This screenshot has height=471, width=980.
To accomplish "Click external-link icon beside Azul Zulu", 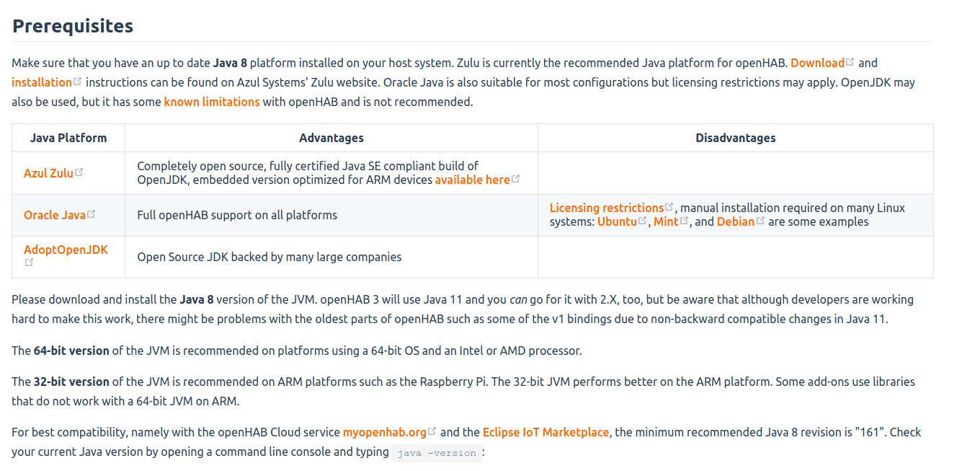I will (79, 172).
